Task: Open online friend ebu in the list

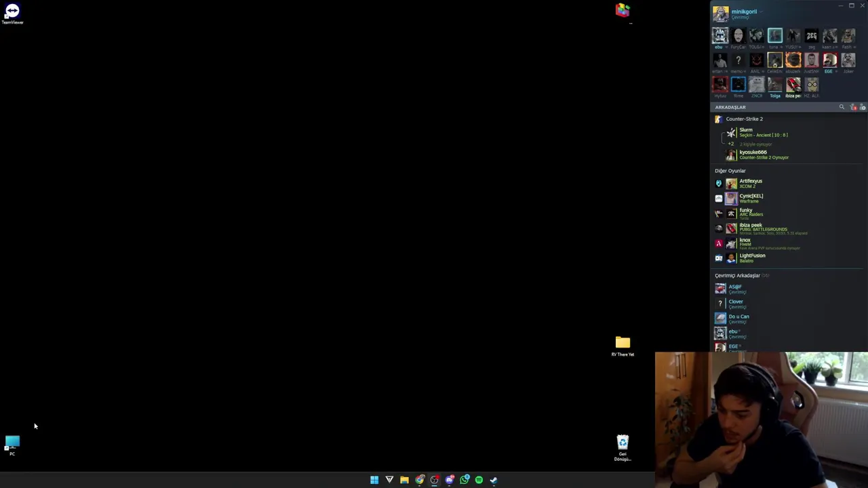Action: click(x=787, y=333)
